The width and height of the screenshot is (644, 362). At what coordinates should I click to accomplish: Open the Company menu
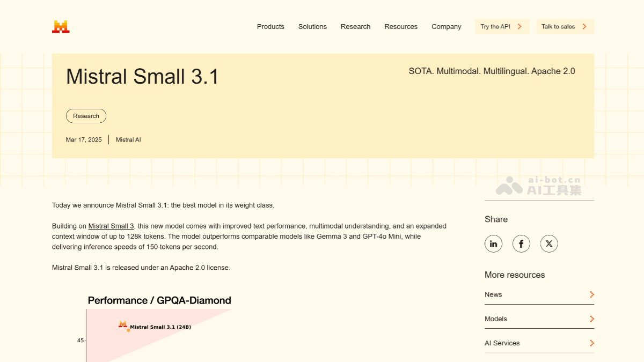tap(446, 26)
